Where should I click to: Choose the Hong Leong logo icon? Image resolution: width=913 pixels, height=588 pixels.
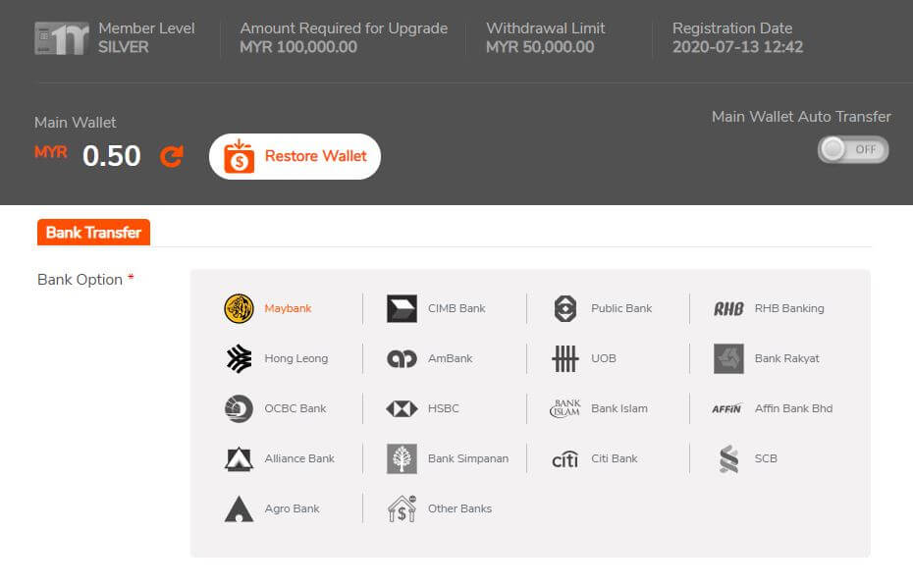coord(239,358)
